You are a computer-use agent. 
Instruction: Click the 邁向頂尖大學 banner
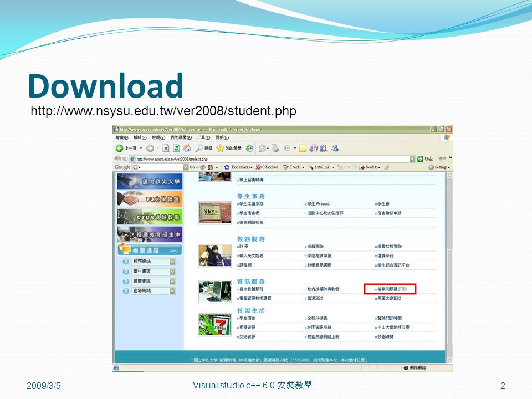point(150,182)
